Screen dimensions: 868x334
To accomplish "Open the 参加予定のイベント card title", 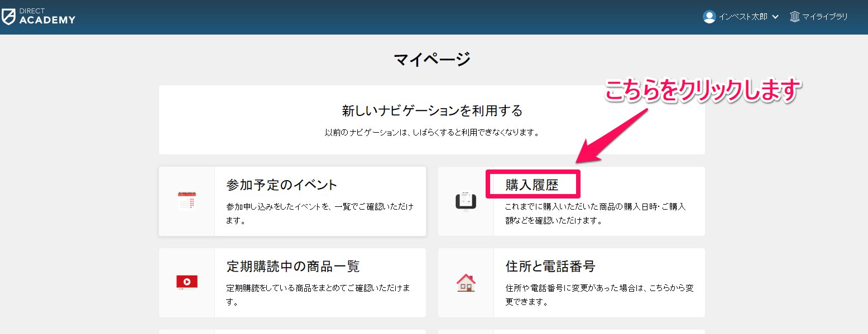I will [x=282, y=185].
